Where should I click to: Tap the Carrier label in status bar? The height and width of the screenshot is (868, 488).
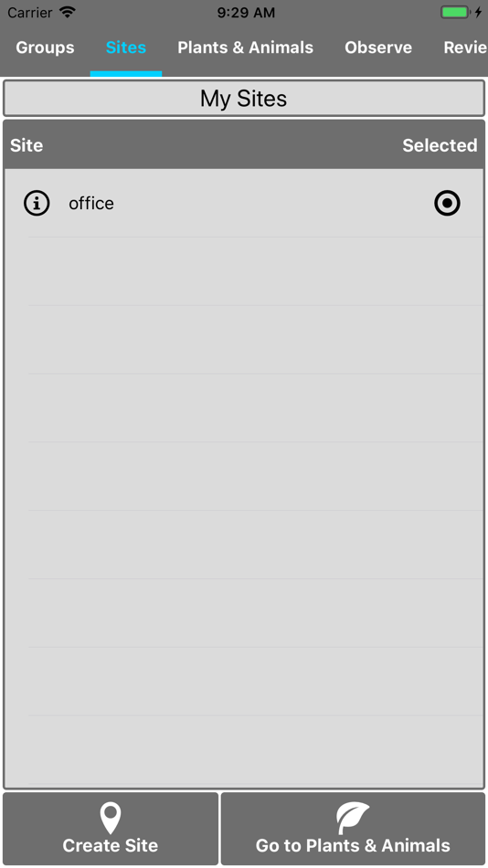click(x=30, y=13)
